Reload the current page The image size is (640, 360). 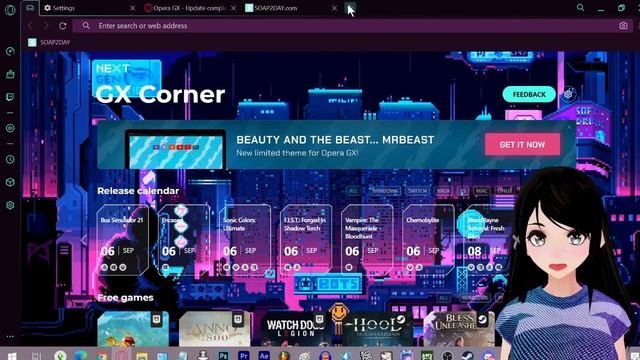pyautogui.click(x=62, y=26)
